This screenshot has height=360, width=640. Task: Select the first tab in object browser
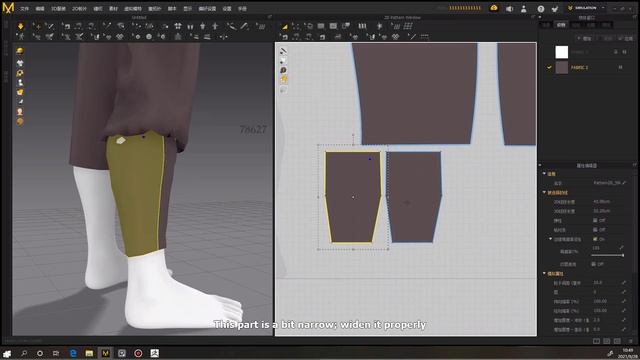(x=546, y=25)
